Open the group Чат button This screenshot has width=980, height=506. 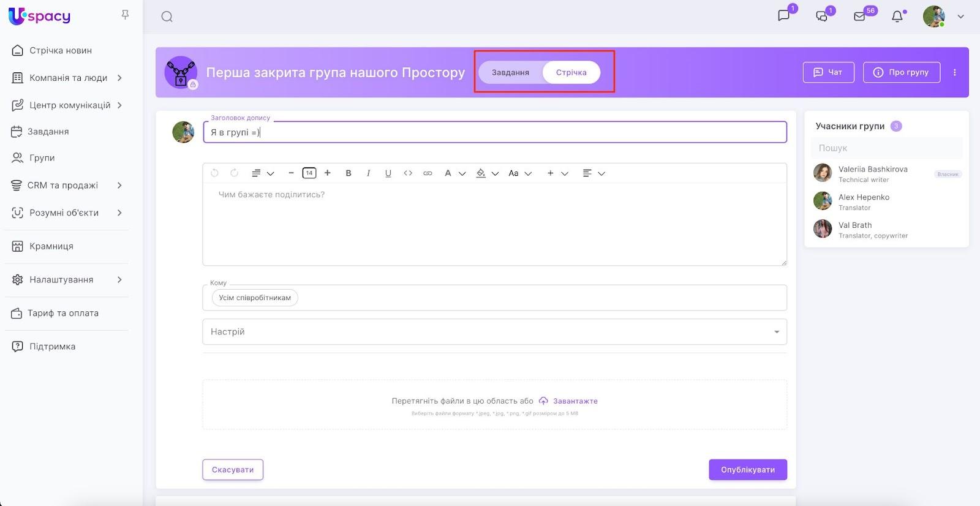click(828, 72)
